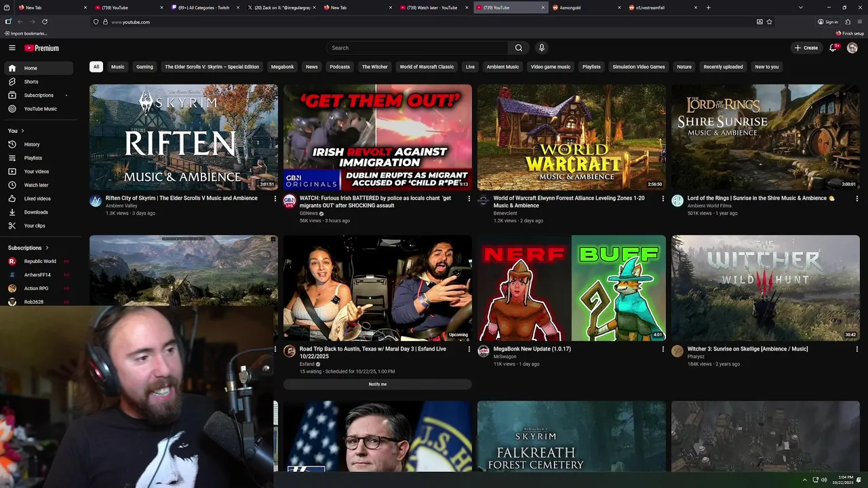Image resolution: width=868 pixels, height=488 pixels.
Task: Select the Megabonk filter chip
Action: (x=283, y=67)
